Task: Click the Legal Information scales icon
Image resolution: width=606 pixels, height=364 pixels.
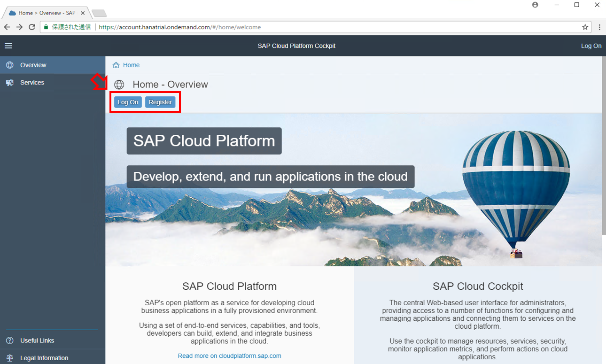Action: click(9, 358)
